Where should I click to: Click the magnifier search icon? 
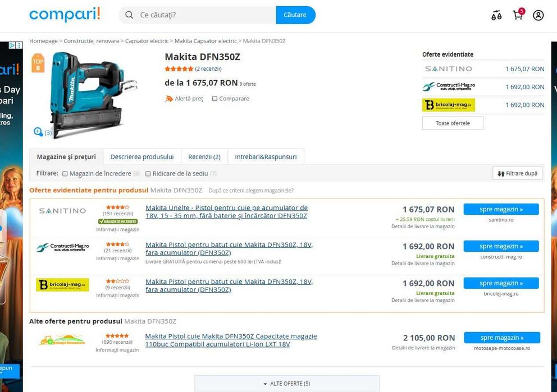click(x=129, y=15)
